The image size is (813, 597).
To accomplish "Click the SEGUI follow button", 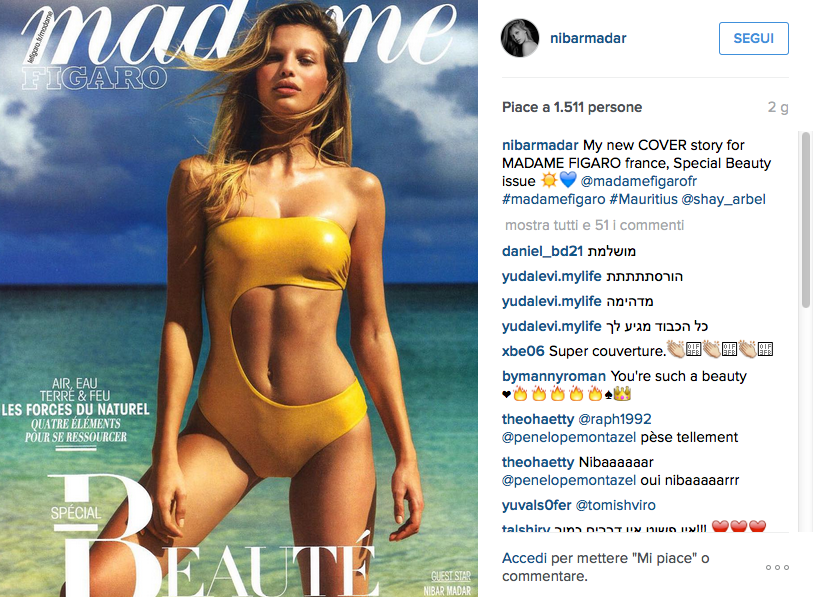I will tap(753, 38).
